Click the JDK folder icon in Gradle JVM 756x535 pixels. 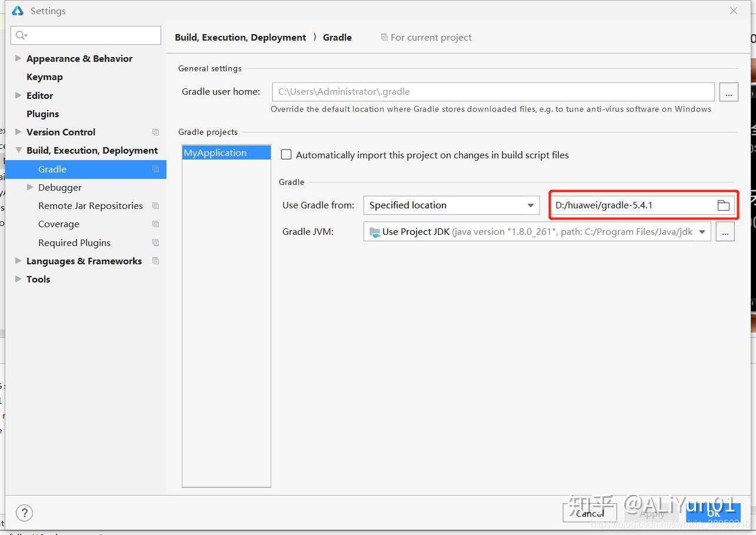375,232
